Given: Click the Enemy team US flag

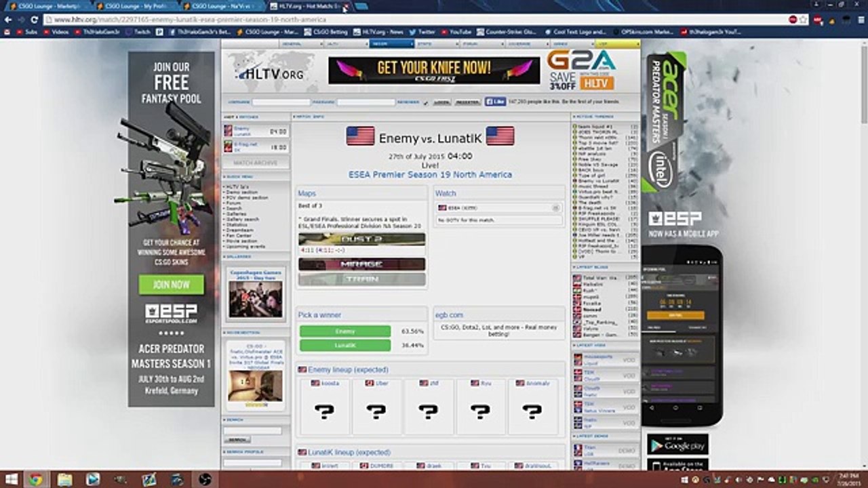Looking at the screenshot, I should [x=360, y=136].
